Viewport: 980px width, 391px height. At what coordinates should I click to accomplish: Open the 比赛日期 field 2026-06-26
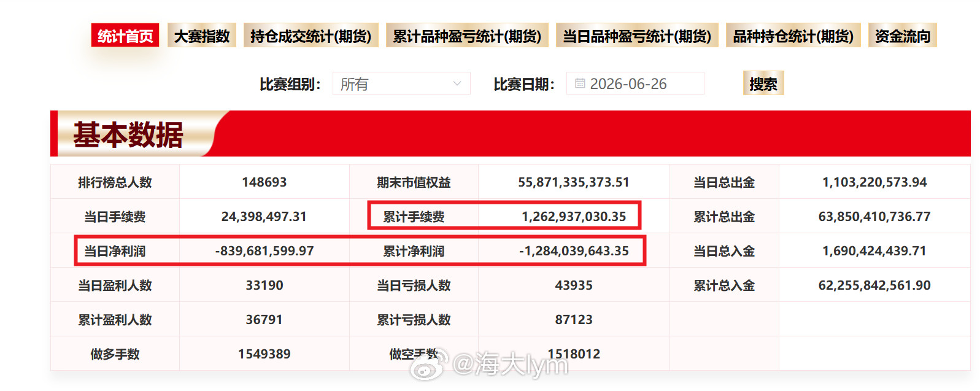(x=635, y=83)
